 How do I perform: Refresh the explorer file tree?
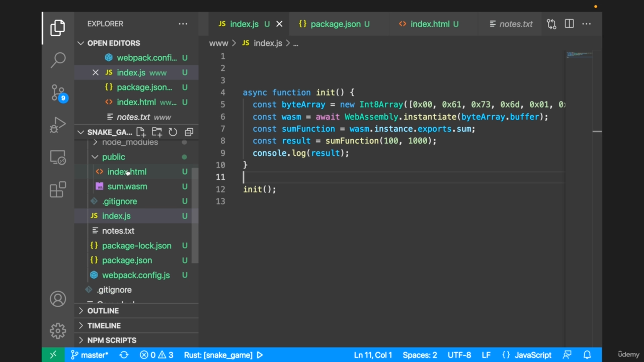point(173,132)
